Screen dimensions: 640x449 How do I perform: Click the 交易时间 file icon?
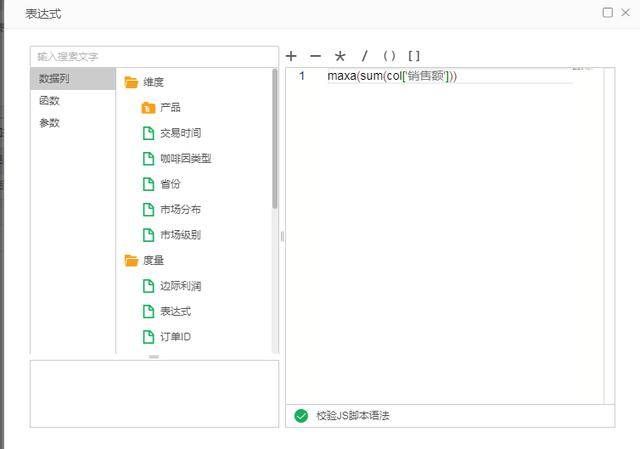click(148, 133)
